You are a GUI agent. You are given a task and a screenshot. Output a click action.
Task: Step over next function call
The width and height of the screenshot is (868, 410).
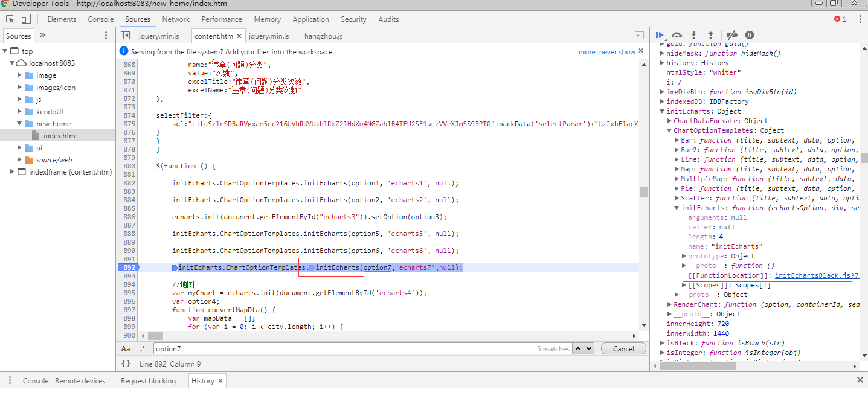tap(677, 36)
